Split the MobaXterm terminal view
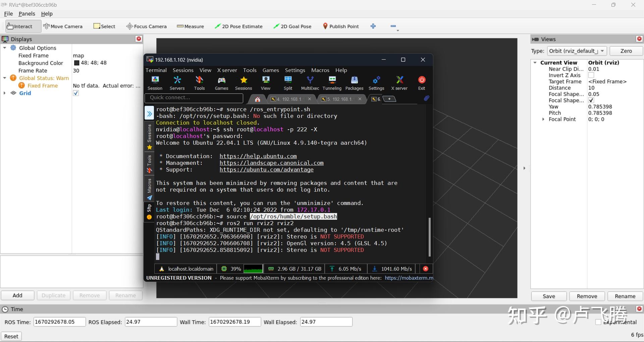The width and height of the screenshot is (644, 342). (x=288, y=82)
